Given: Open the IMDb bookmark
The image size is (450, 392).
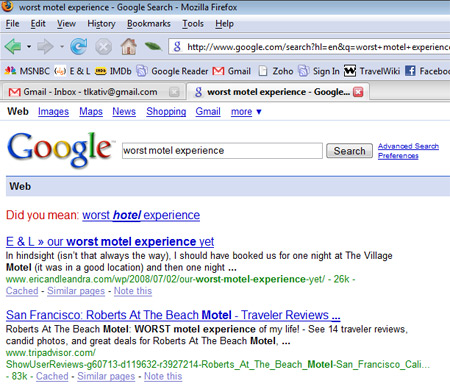Looking at the screenshot, I should 113,71.
